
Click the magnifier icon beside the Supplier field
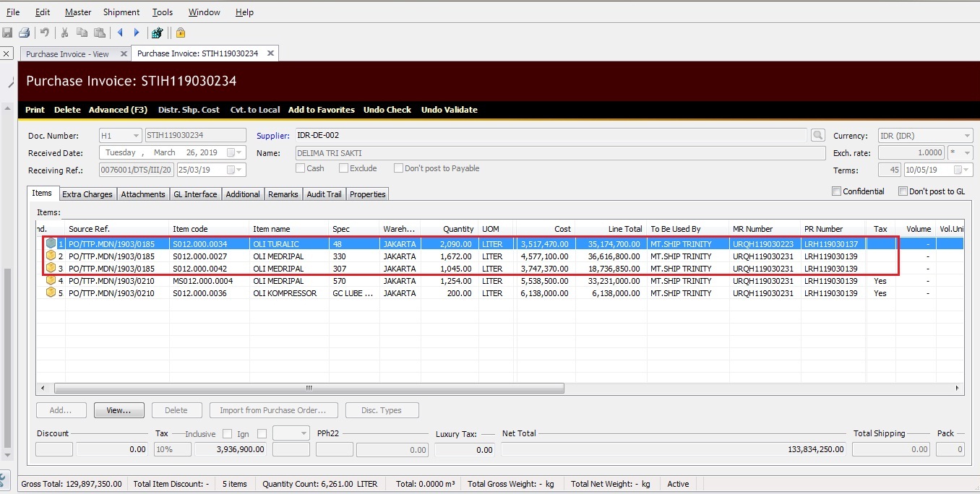pos(817,135)
